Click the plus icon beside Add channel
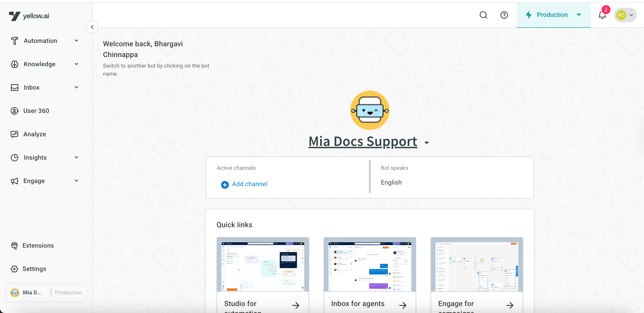Screen dimensions: 644x313 (x=225, y=185)
